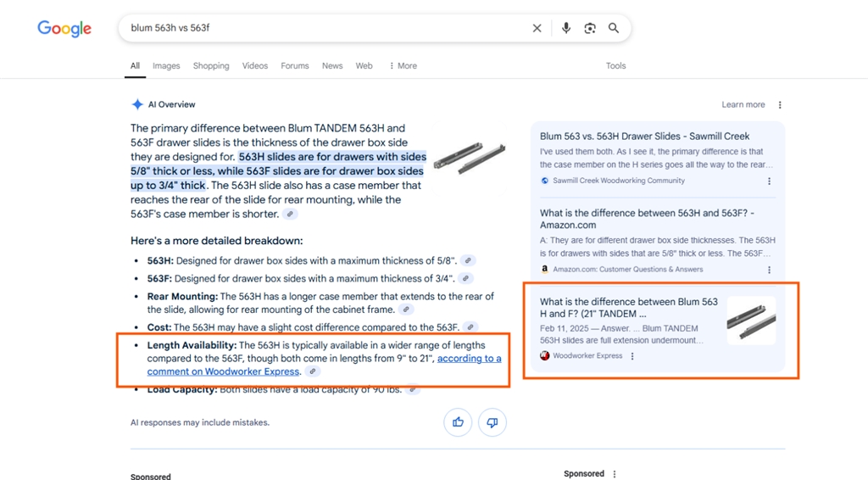Switch to the Forums tab
The image size is (868, 480).
(x=294, y=65)
